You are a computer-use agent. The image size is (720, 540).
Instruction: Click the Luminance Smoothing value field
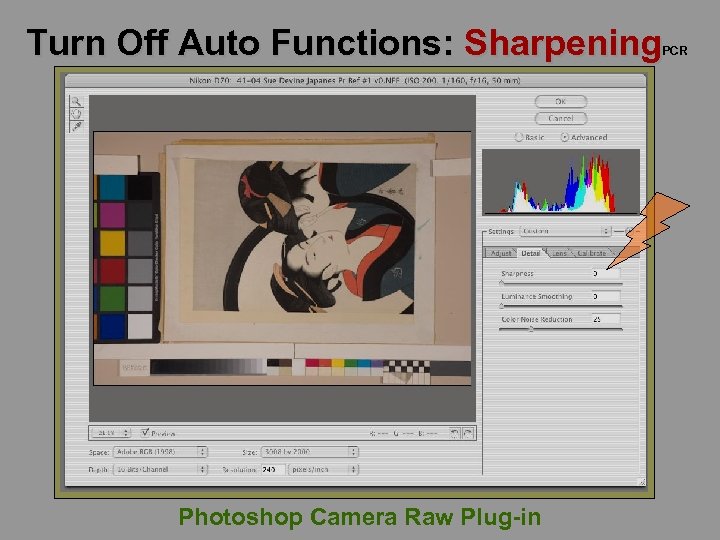coord(606,296)
